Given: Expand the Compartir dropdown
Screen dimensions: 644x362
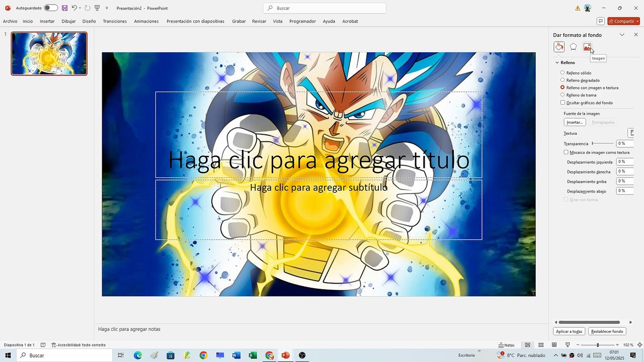Looking at the screenshot, I should 637,21.
